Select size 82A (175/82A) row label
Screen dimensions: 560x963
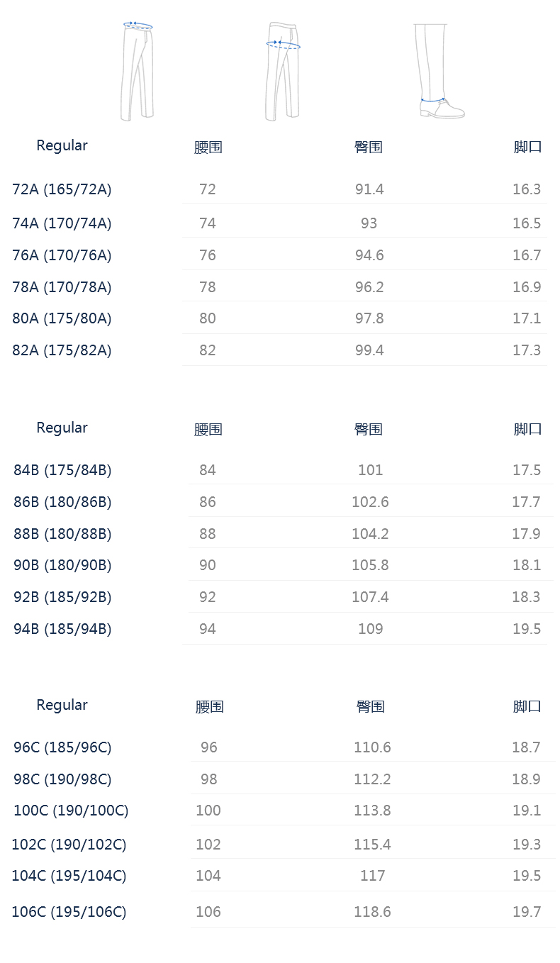click(62, 350)
